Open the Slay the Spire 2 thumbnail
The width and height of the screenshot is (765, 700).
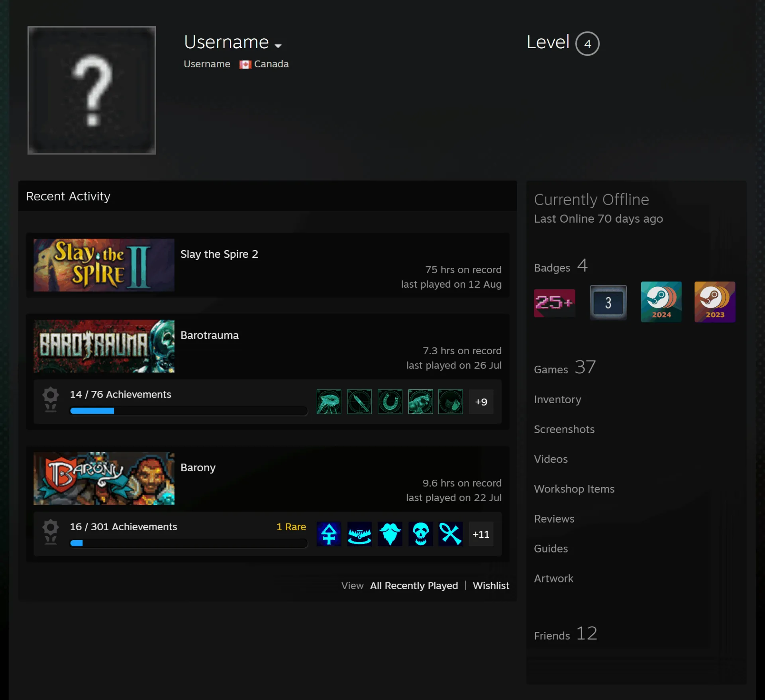click(104, 265)
